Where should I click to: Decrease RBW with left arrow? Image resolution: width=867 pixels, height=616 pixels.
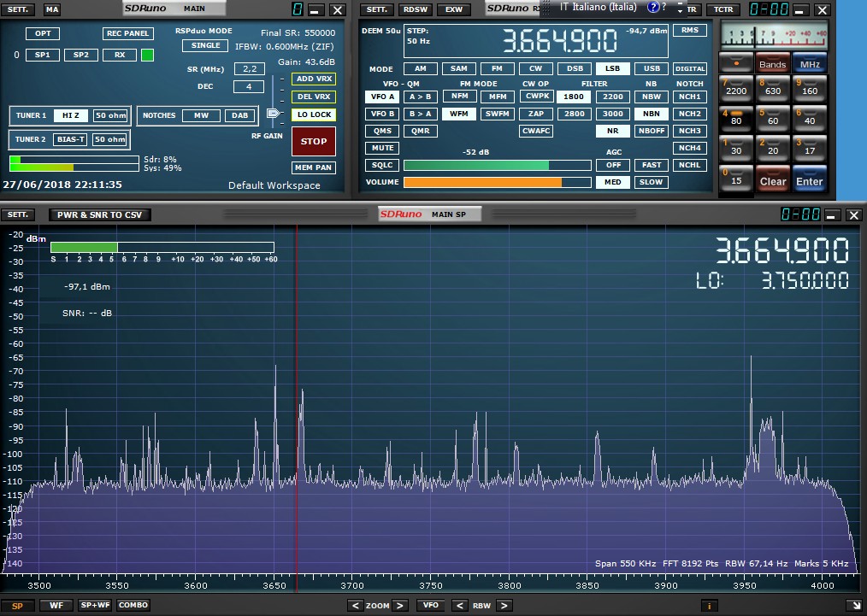pos(459,606)
